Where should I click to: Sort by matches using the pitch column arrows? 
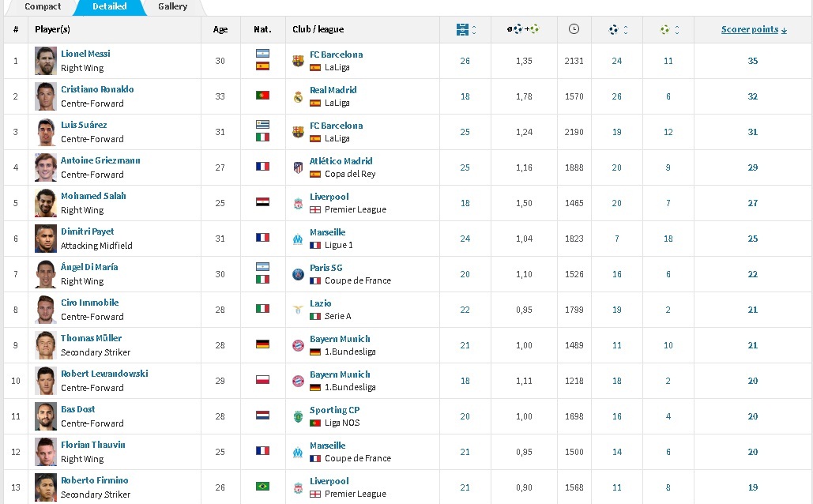coord(473,30)
